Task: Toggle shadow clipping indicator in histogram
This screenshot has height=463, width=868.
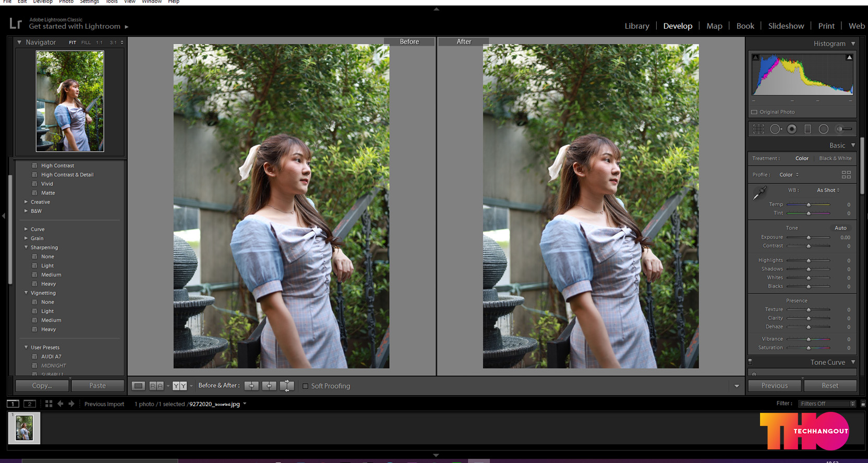Action: [755, 57]
